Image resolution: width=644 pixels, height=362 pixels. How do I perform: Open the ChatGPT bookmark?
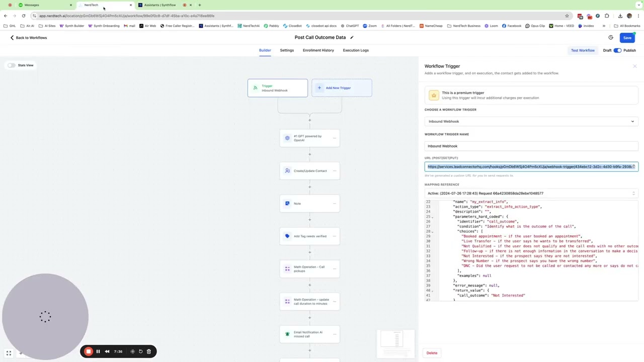coord(350,26)
